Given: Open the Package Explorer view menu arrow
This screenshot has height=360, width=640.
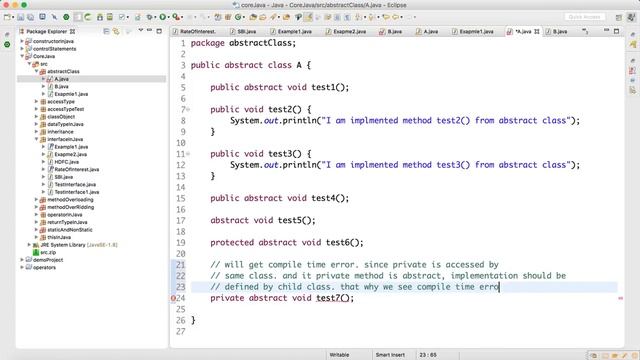Looking at the screenshot, I should point(140,30).
